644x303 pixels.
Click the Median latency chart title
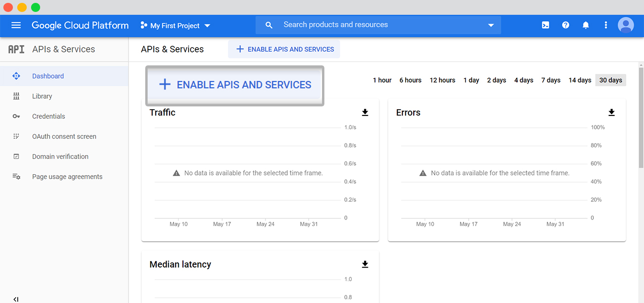(x=180, y=264)
